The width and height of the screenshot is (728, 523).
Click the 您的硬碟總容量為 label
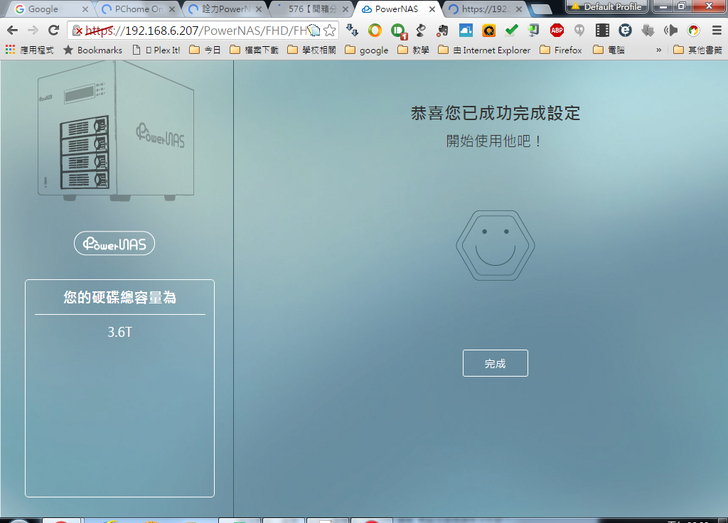(x=120, y=297)
